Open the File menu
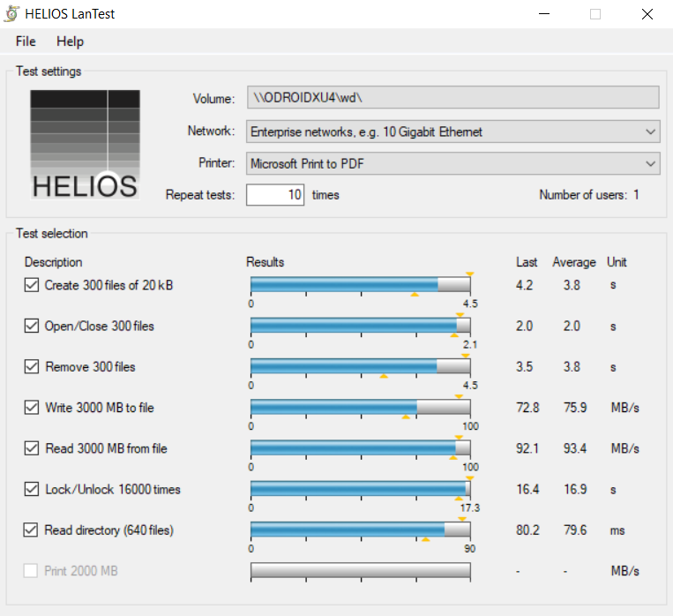 [x=26, y=41]
